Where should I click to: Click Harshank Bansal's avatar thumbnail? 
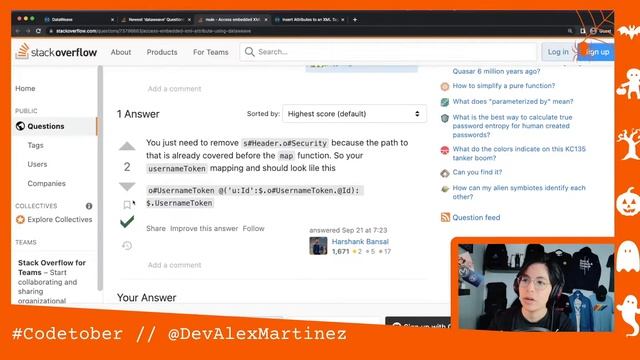click(x=318, y=246)
